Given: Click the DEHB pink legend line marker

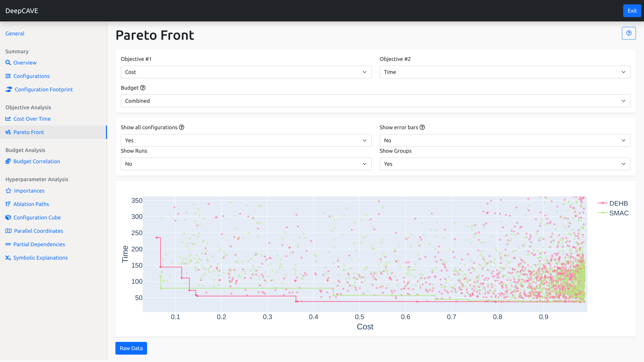Looking at the screenshot, I should [603, 203].
